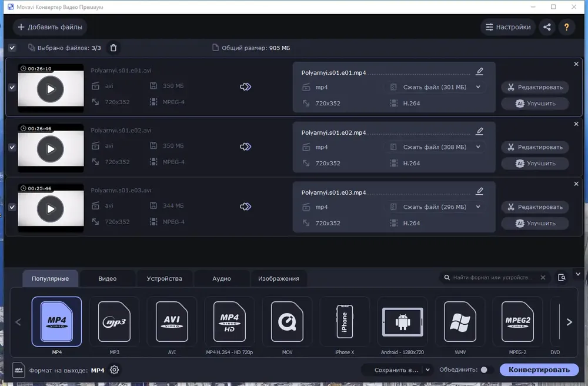
Task: Rename Polyarnyi.s01.e01.mp4 using the pencil icon
Action: 479,71
